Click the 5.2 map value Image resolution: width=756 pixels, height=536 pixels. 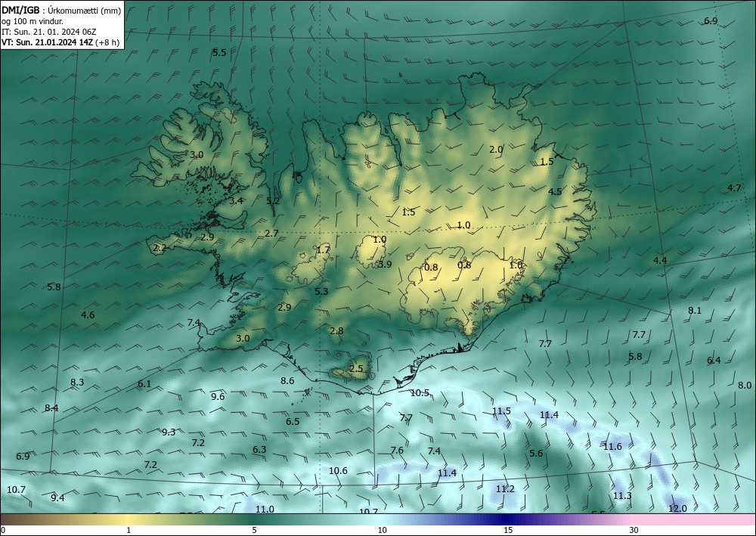coord(273,201)
